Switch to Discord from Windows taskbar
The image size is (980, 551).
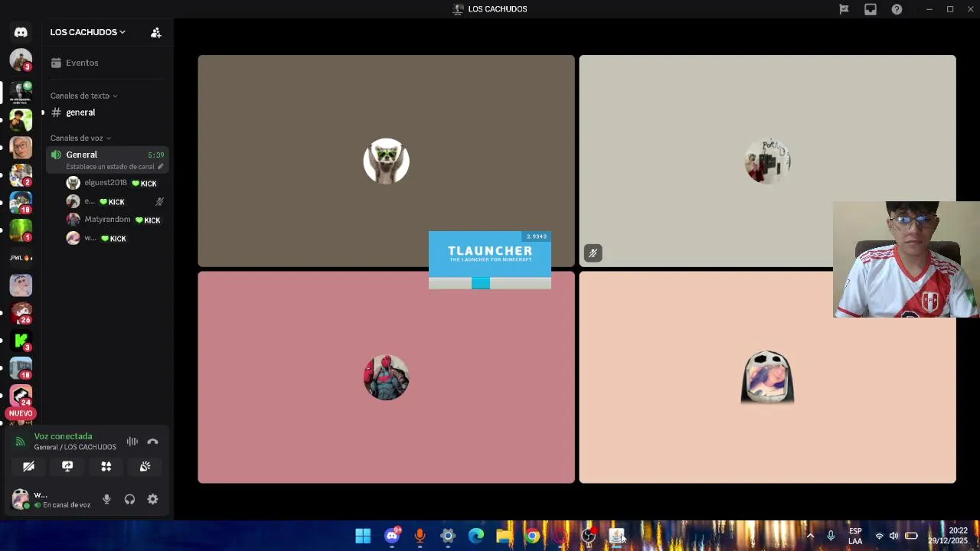[392, 536]
